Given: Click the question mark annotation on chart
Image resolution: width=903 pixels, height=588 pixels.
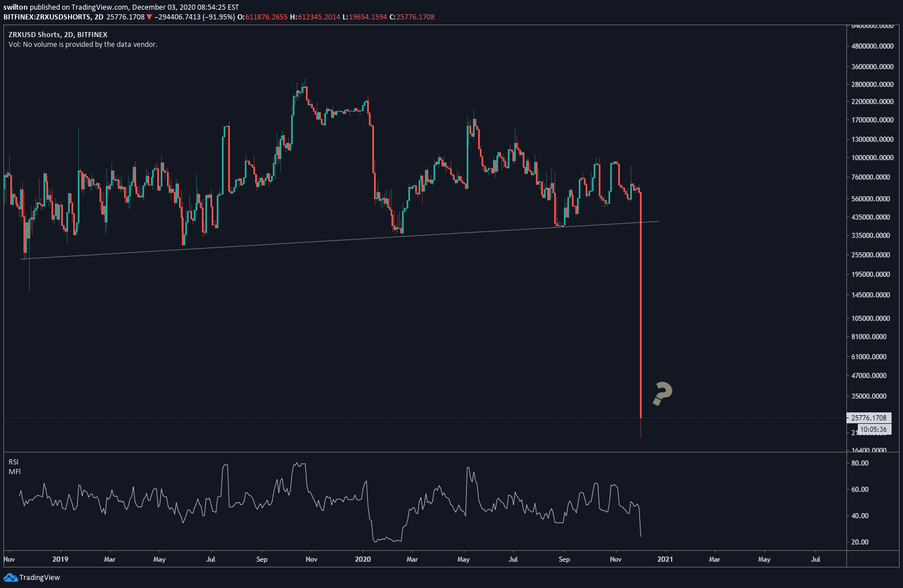Looking at the screenshot, I should 662,394.
